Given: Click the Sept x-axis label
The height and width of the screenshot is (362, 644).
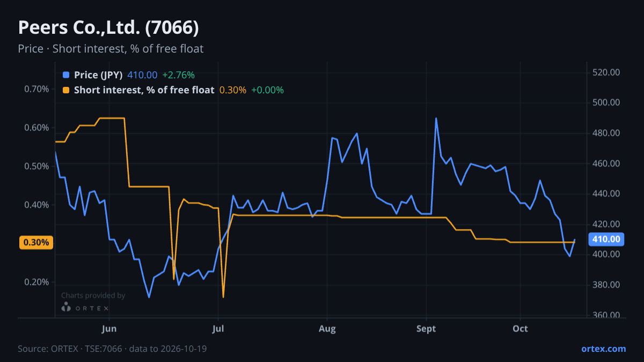Looking at the screenshot, I should [x=426, y=328].
